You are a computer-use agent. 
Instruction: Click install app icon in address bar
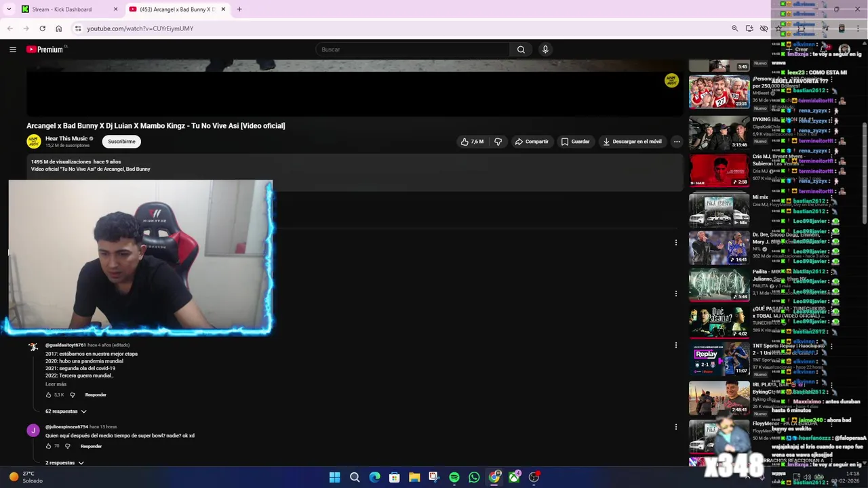click(749, 28)
